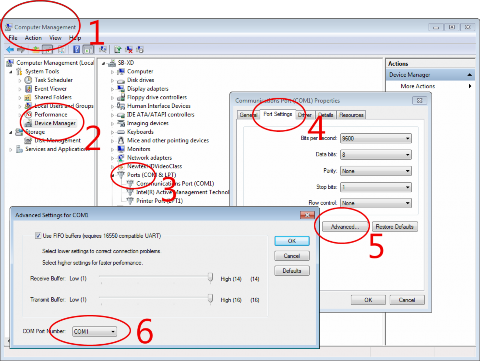The height and width of the screenshot is (361, 480).
Task: Select the Task Scheduler clock icon
Action: tap(28, 80)
